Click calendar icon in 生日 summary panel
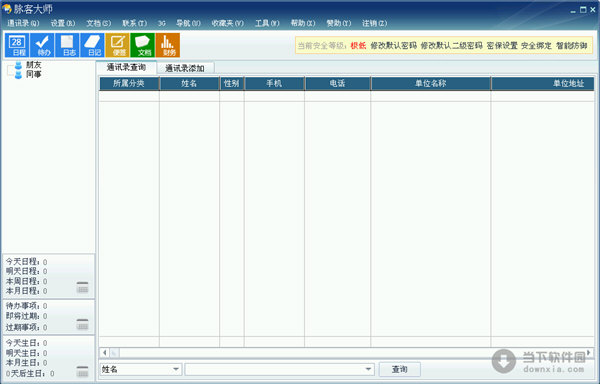The width and height of the screenshot is (600, 384). [x=82, y=371]
